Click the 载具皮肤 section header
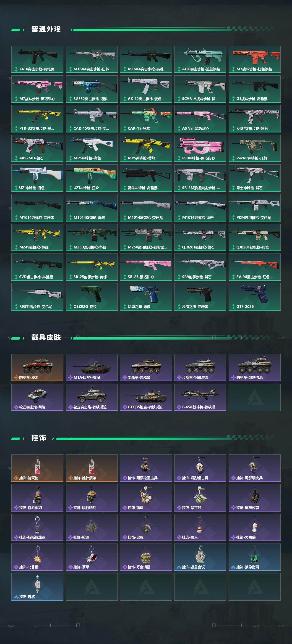Viewport: 292px width, 644px height. click(x=46, y=337)
